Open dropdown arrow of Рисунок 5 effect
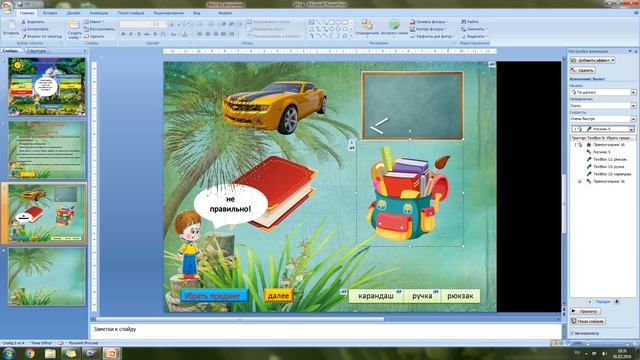The height and width of the screenshot is (360, 640). [631, 129]
